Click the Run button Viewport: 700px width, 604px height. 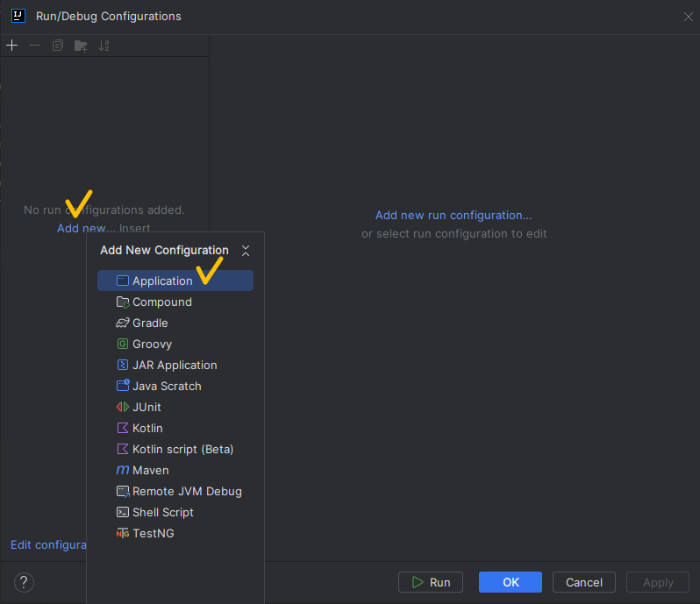431,582
